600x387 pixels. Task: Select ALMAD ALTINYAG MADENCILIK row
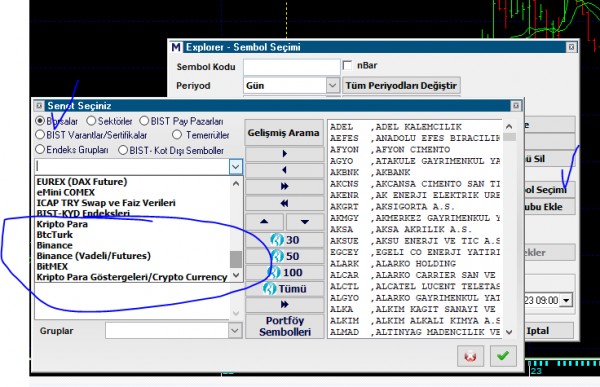415,332
